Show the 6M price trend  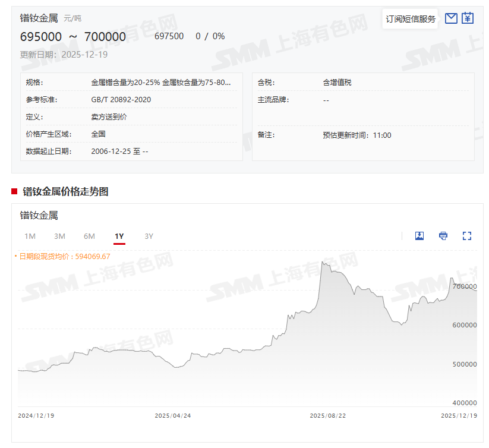[x=89, y=236]
